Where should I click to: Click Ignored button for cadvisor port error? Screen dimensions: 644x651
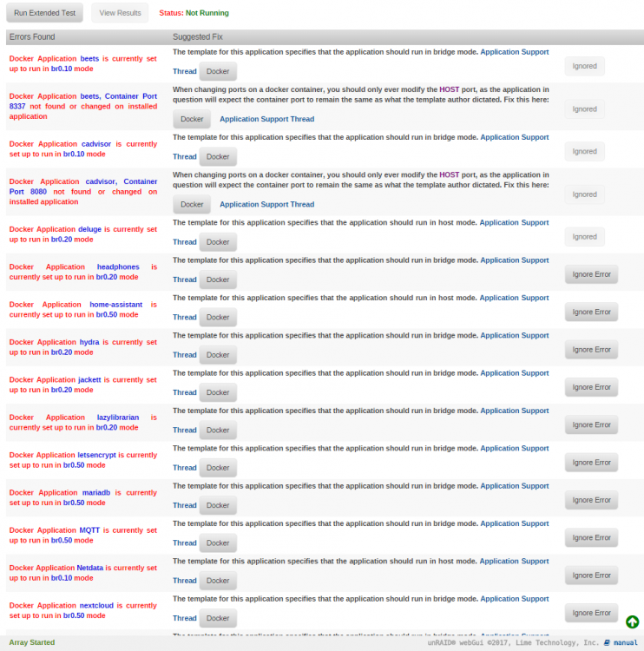pos(584,194)
